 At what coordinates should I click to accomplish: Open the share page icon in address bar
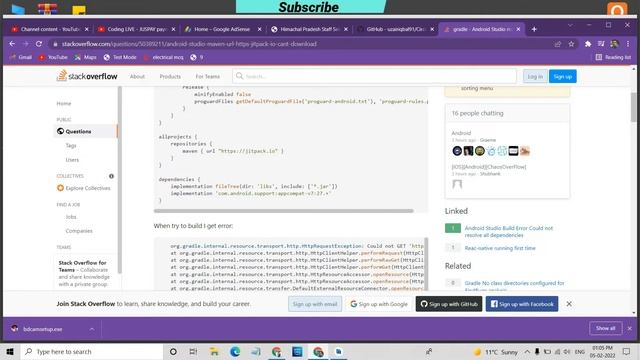pos(558,44)
